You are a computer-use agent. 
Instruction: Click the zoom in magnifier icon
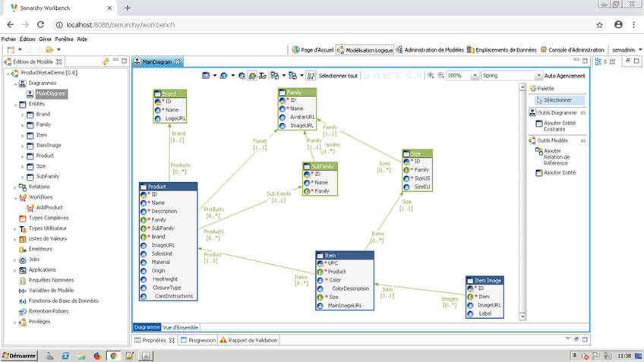431,76
